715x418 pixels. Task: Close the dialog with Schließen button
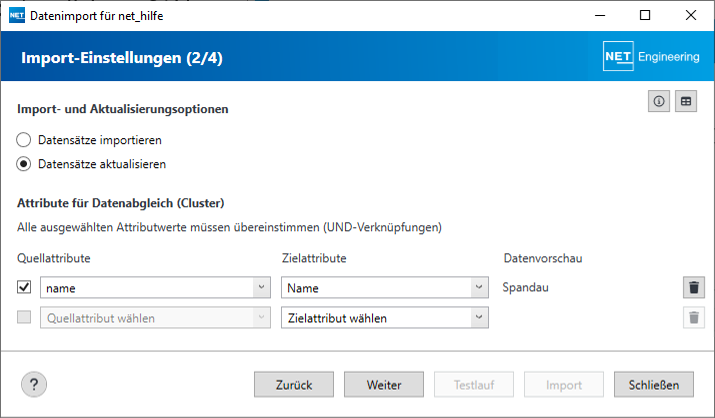pyautogui.click(x=653, y=385)
